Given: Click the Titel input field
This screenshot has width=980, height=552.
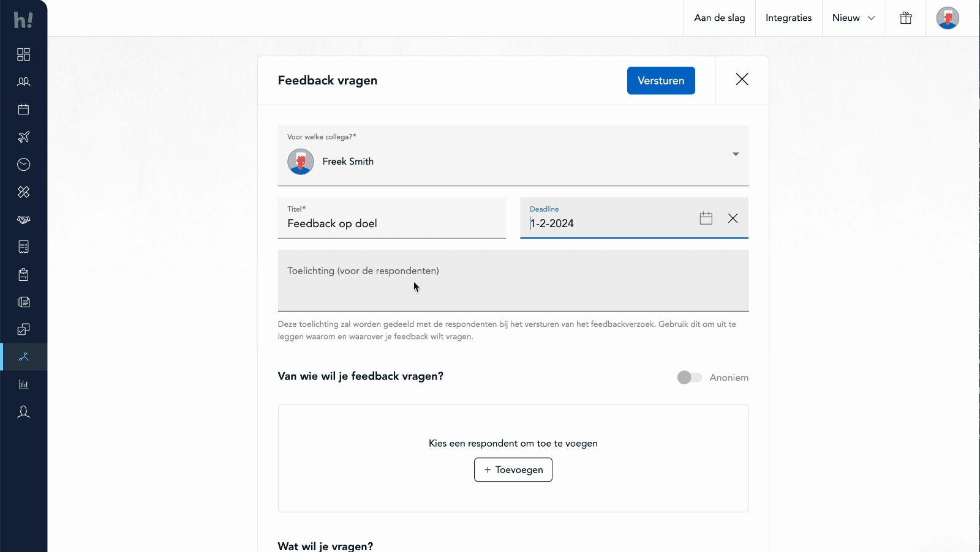Looking at the screenshot, I should point(392,223).
